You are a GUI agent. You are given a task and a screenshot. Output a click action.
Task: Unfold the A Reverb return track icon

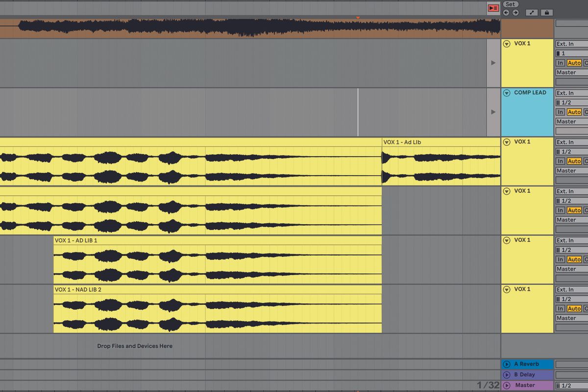click(507, 364)
